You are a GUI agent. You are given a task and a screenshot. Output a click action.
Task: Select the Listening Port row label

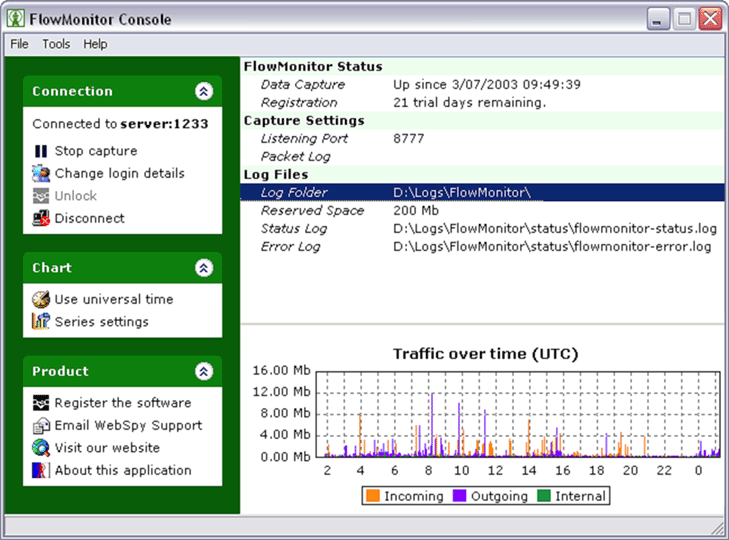(x=304, y=139)
